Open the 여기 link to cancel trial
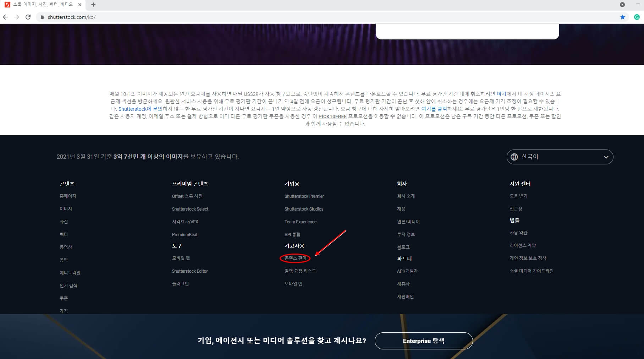The width and height of the screenshot is (644, 359). point(501,94)
